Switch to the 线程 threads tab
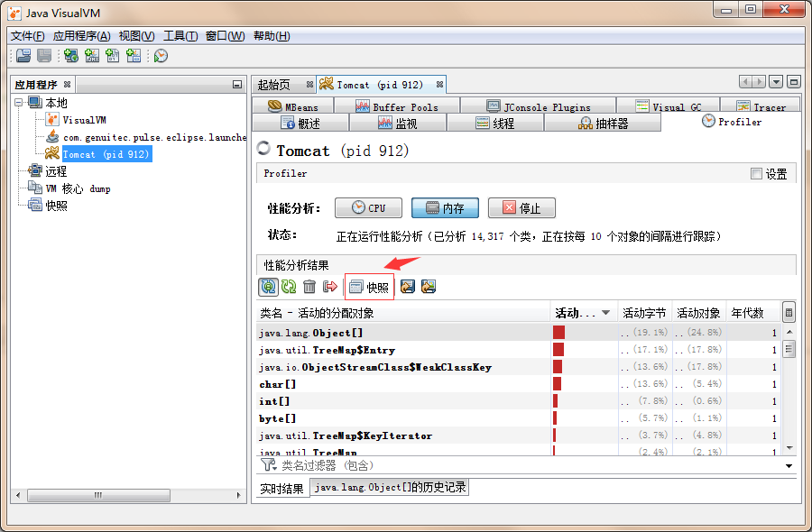The image size is (812, 532). (x=495, y=123)
